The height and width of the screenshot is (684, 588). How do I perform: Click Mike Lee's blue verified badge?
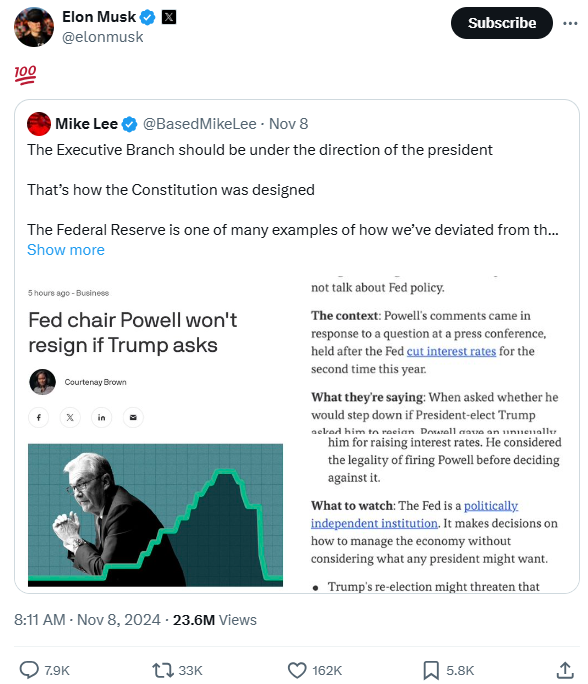(129, 124)
